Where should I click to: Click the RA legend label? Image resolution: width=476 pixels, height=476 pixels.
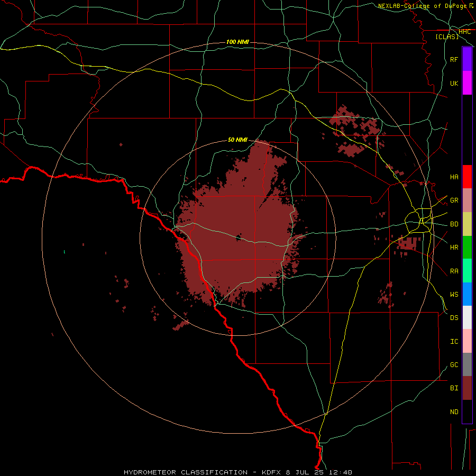point(454,271)
